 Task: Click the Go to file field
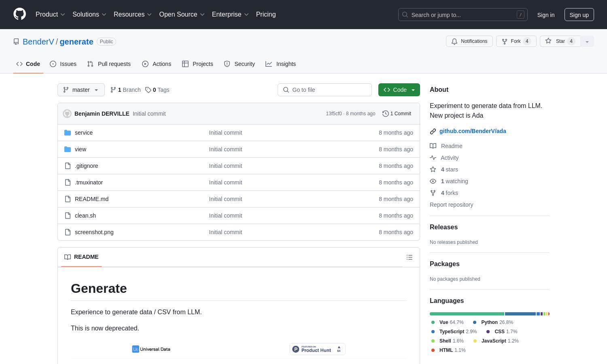325,90
